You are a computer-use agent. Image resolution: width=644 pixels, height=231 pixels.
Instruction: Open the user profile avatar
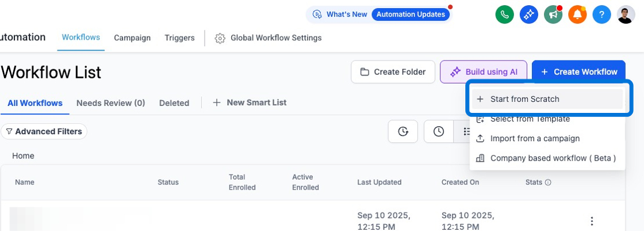(x=626, y=14)
